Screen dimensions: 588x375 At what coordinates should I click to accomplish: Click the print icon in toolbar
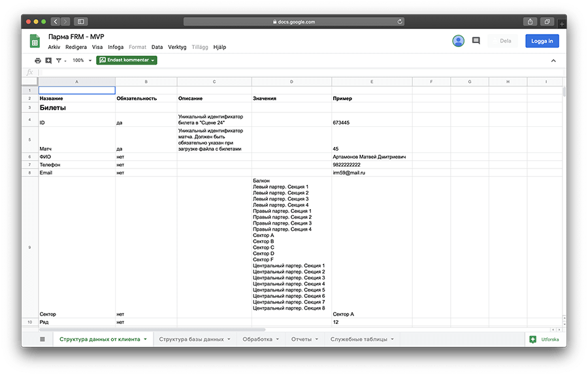[x=38, y=60]
